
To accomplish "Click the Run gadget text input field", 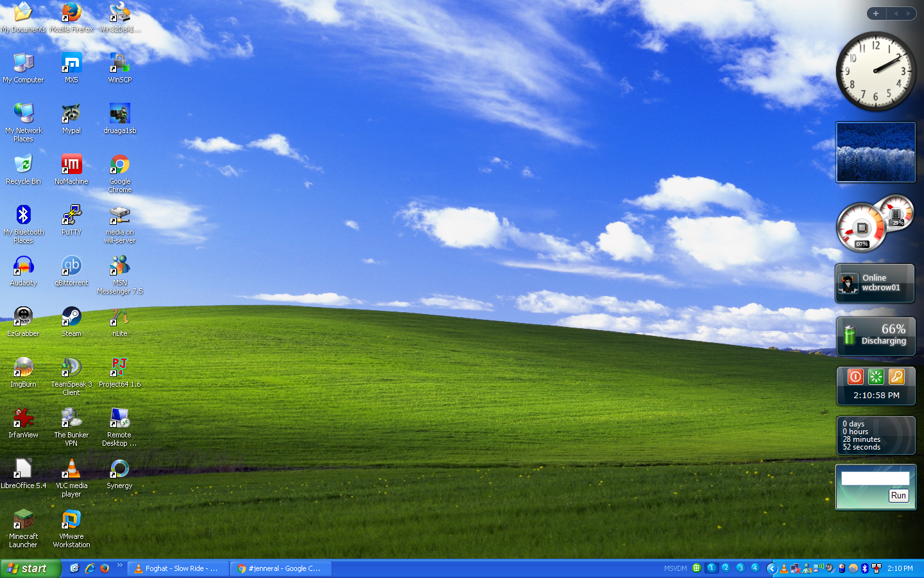I will pyautogui.click(x=875, y=478).
